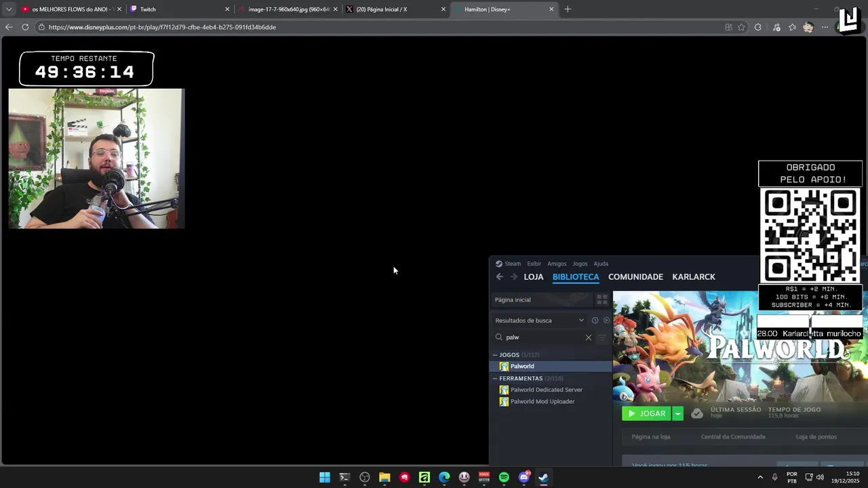Click Página inicial in Steam library
This screenshot has width=868, height=488.
(x=542, y=300)
